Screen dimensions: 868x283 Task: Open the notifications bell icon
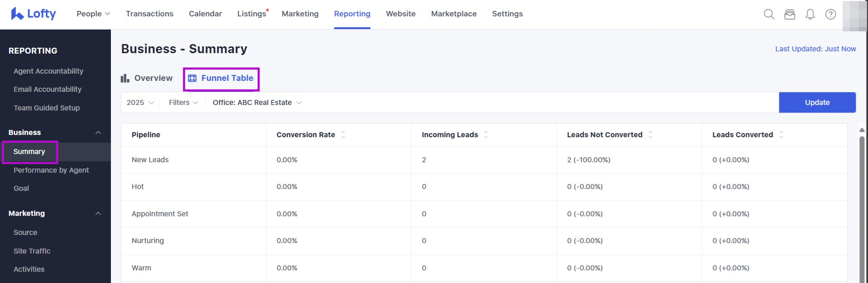coord(810,14)
